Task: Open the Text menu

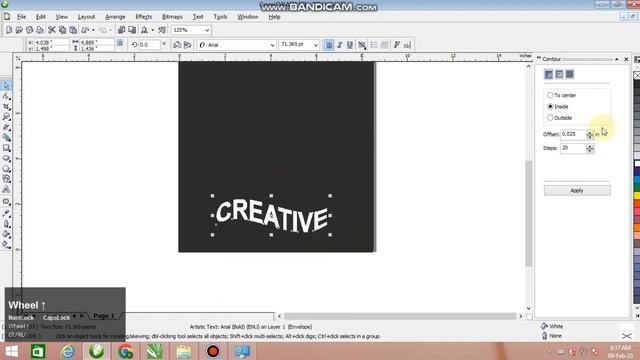Action: (x=198, y=17)
